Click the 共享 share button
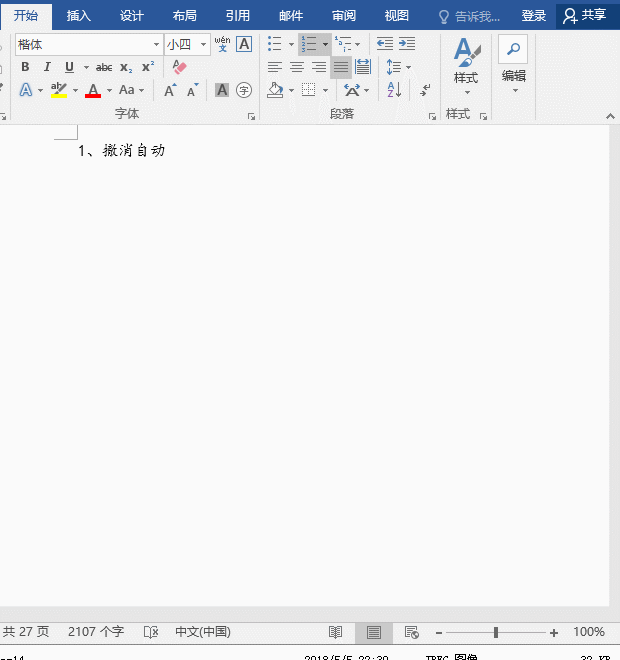 (x=585, y=15)
